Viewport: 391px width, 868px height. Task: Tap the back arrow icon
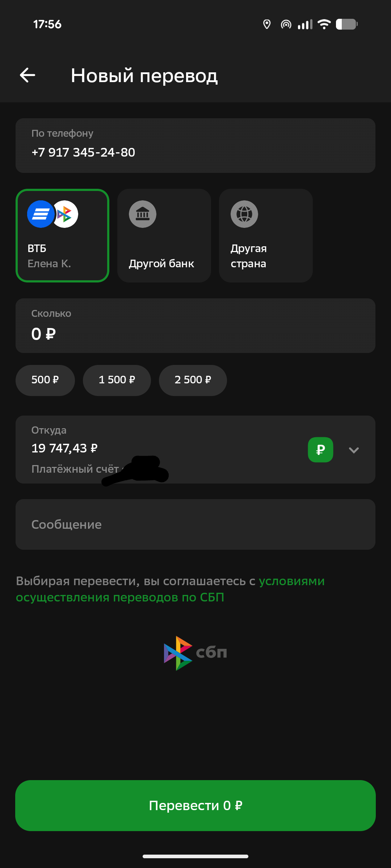pos(28,75)
